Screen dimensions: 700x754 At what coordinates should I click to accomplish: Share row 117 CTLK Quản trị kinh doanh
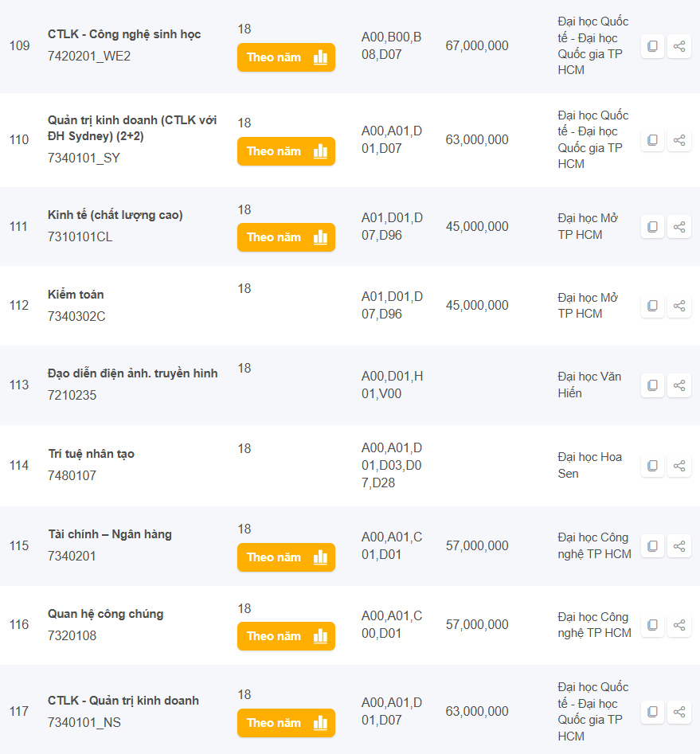point(679,712)
